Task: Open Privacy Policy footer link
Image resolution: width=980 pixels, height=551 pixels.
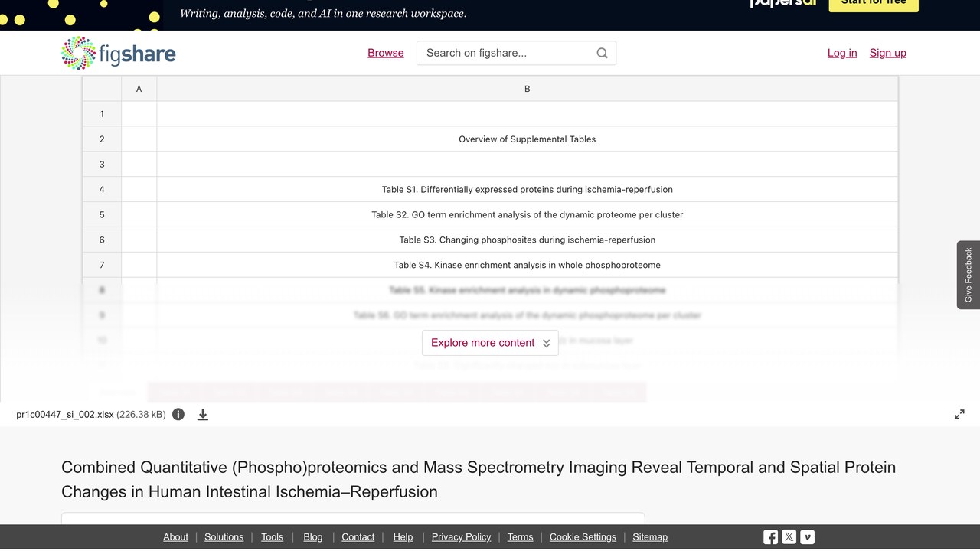Action: pyautogui.click(x=461, y=537)
